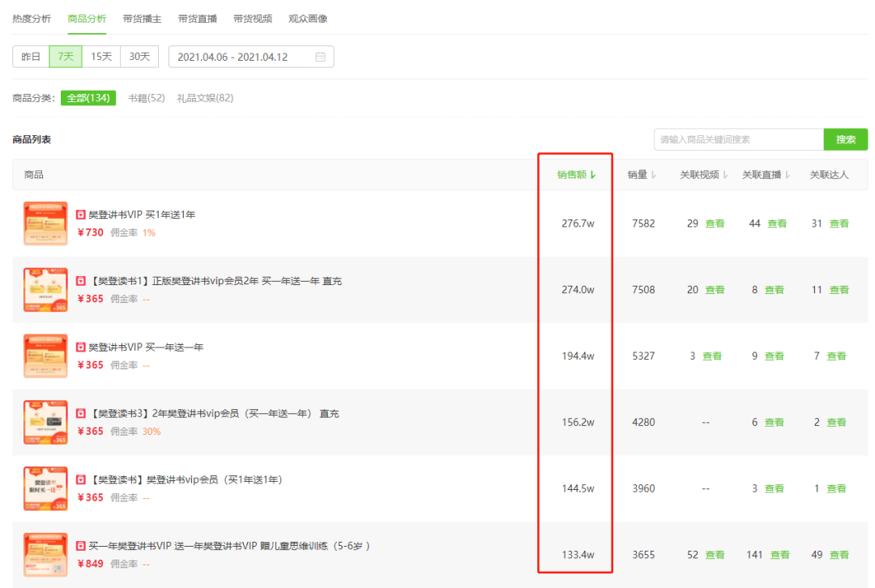
Task: Click shop icon beside 【樊登读书】樊登讲书vip会员
Action: (81, 479)
